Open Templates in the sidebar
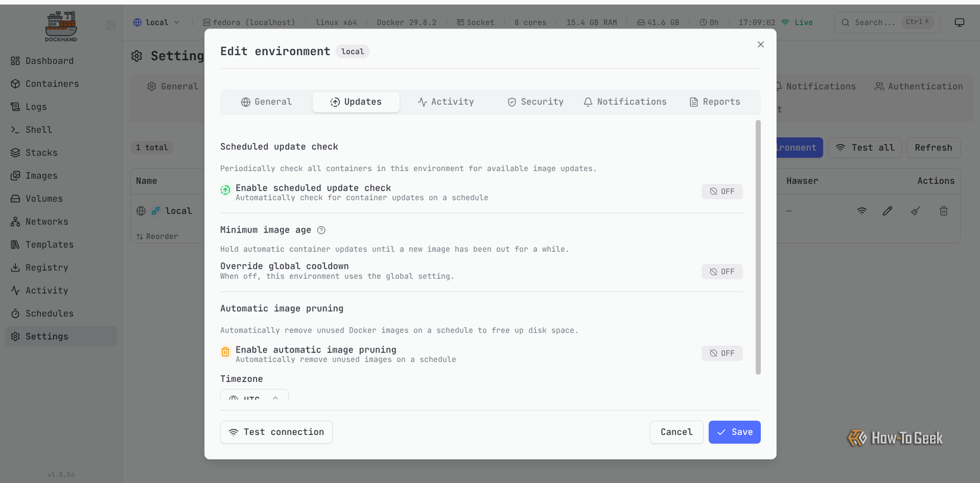Viewport: 980px width, 483px height. 61,244
